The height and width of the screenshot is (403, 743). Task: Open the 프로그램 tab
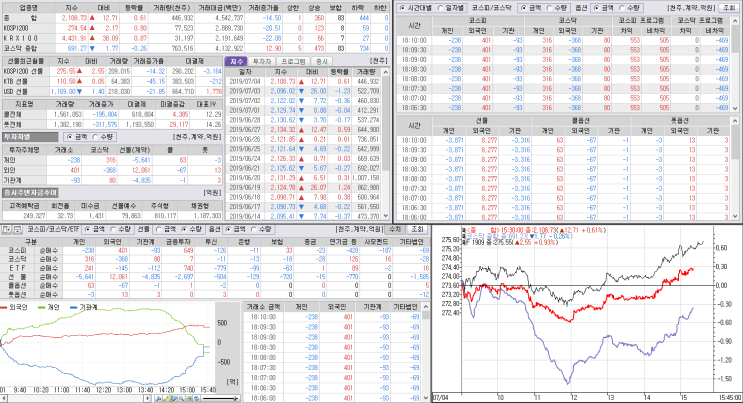coord(293,62)
